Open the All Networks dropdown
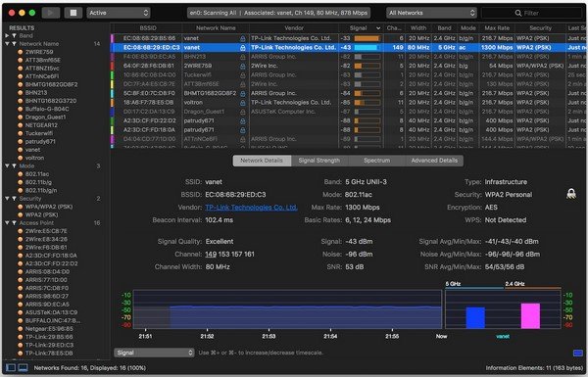The image size is (588, 377). (x=431, y=13)
